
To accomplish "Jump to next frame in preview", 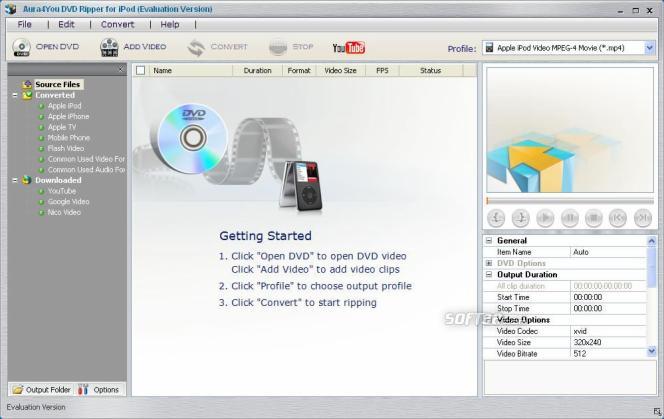I will click(x=643, y=218).
